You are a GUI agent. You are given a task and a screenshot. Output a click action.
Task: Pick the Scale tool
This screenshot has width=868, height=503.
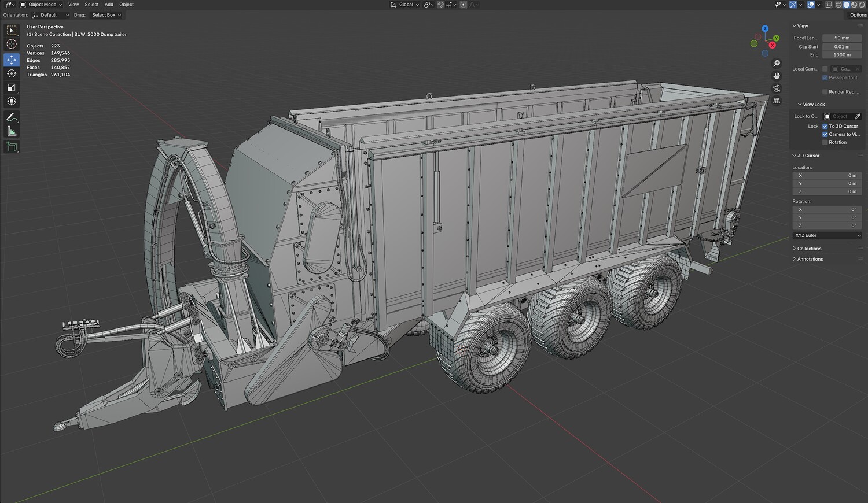click(12, 87)
